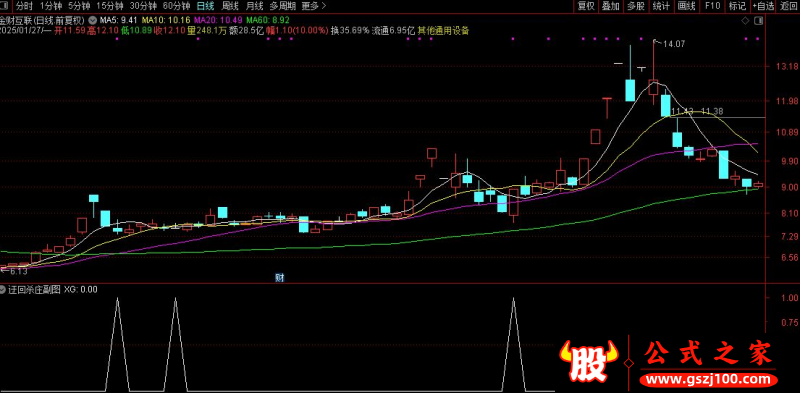The image size is (800, 393).
Task: Add the stock via +自选 button
Action: pos(763,6)
